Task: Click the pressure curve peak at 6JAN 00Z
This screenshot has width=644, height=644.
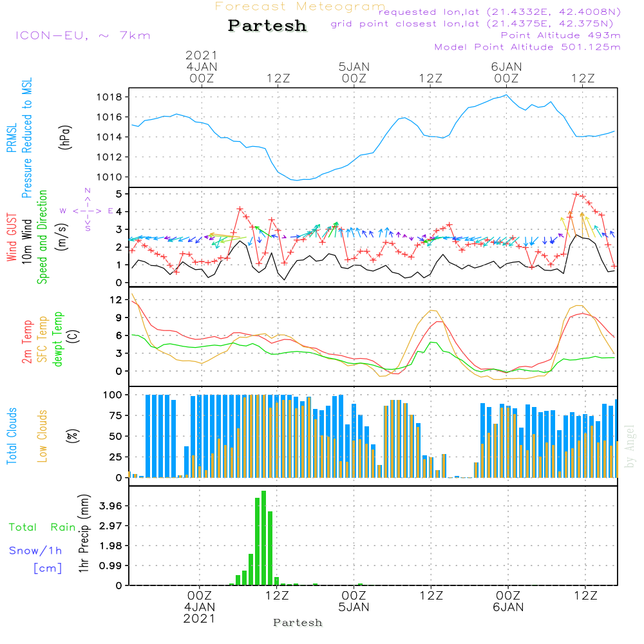Action: 506,95
